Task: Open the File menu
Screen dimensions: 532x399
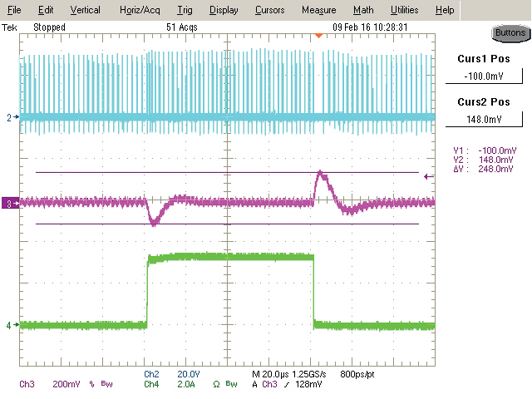Action: pos(15,10)
